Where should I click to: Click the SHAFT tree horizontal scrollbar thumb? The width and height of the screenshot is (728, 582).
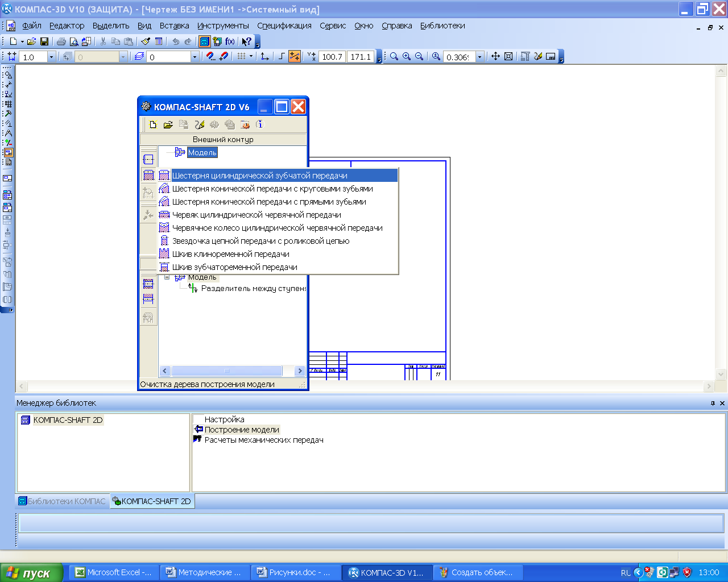(227, 371)
